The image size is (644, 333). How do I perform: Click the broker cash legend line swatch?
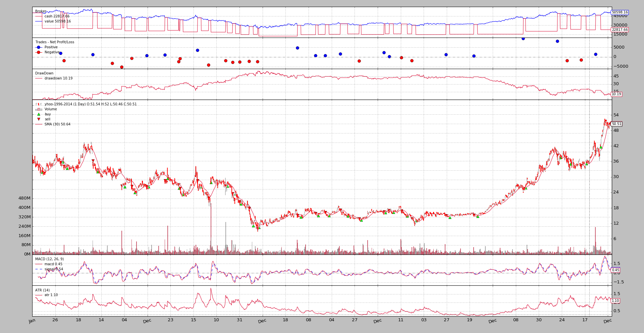tap(39, 16)
